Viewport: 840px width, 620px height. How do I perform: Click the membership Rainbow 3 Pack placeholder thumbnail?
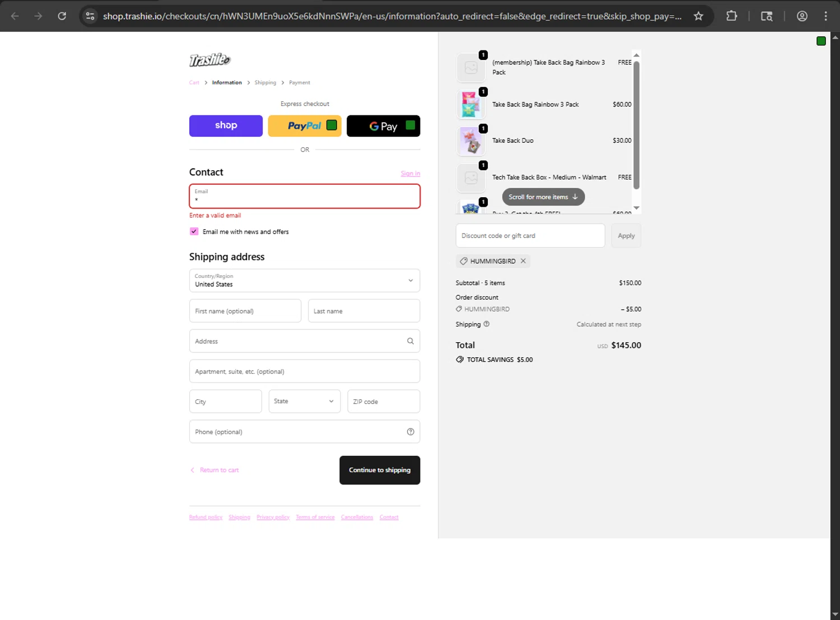click(471, 67)
